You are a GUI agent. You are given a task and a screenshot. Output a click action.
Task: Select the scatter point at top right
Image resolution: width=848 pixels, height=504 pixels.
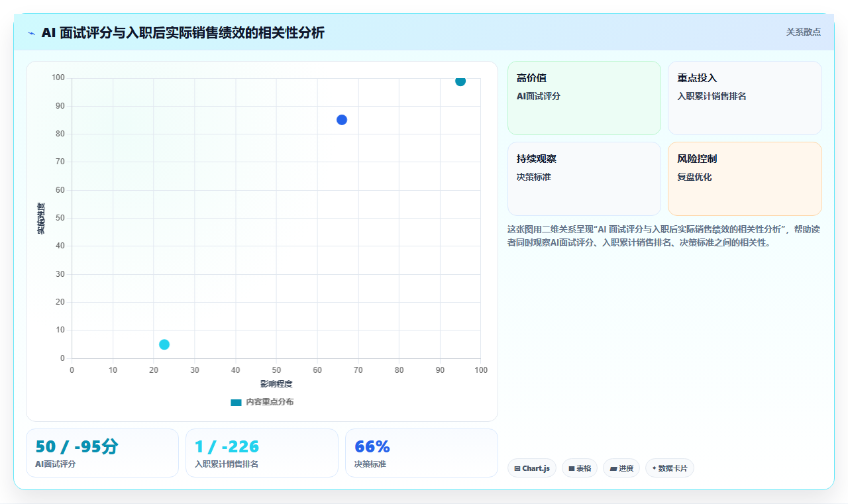[x=460, y=81]
